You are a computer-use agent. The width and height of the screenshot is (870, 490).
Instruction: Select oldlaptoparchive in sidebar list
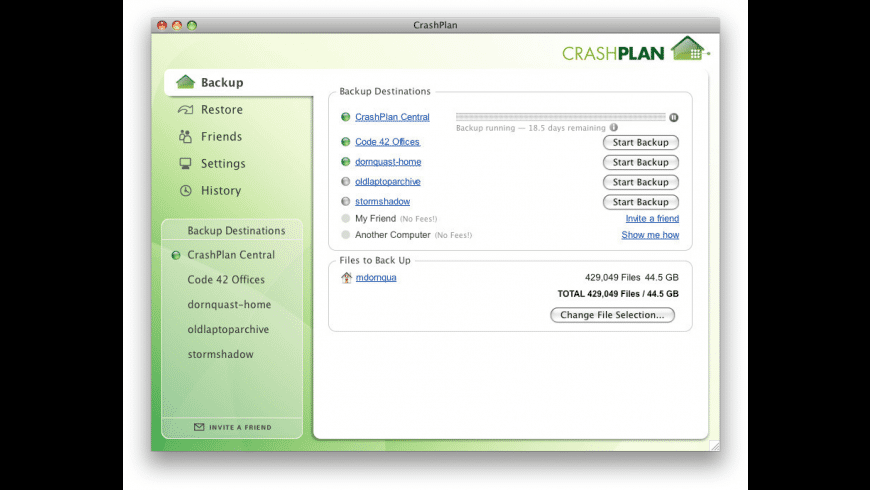click(228, 330)
